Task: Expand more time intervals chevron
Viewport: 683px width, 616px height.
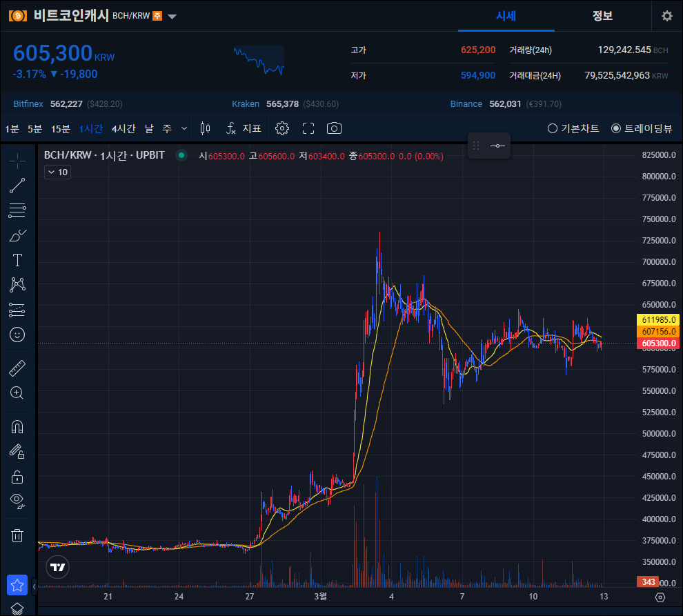Action: 184,128
